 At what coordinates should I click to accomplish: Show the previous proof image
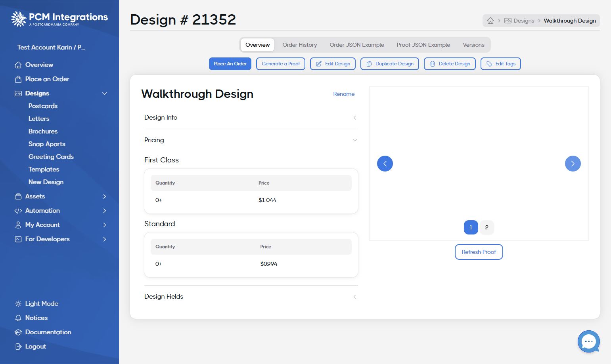click(385, 164)
